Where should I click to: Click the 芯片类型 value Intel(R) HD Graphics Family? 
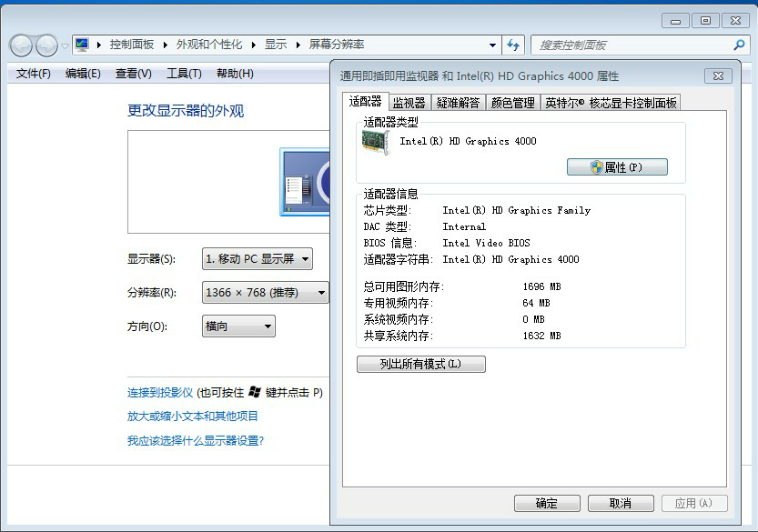pos(516,210)
